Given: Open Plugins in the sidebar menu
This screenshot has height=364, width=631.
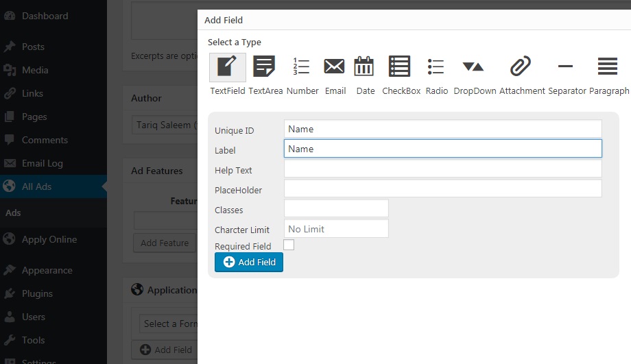Looking at the screenshot, I should pos(37,293).
